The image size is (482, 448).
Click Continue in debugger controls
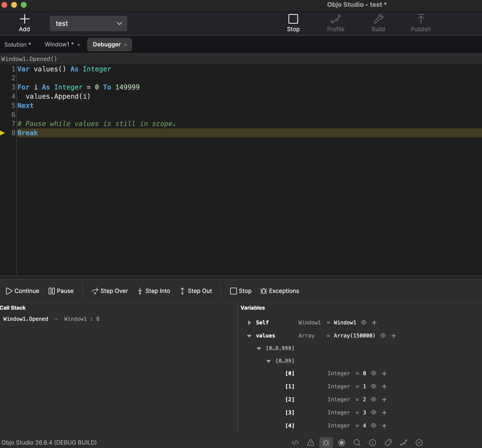(x=23, y=291)
